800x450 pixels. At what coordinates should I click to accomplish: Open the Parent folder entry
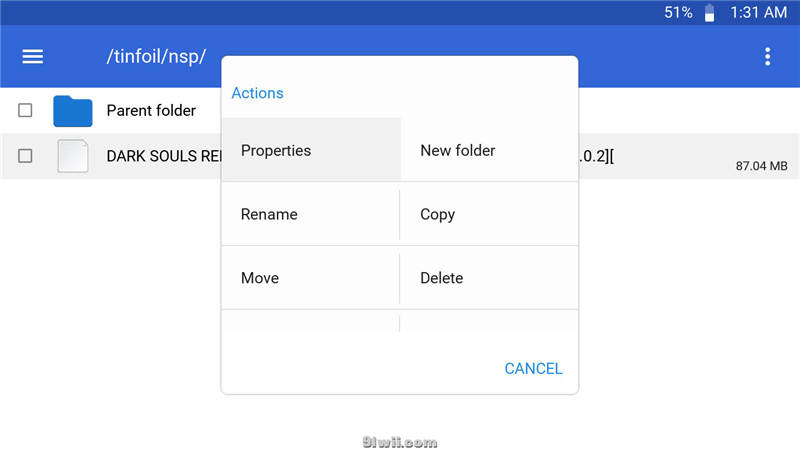click(x=151, y=111)
